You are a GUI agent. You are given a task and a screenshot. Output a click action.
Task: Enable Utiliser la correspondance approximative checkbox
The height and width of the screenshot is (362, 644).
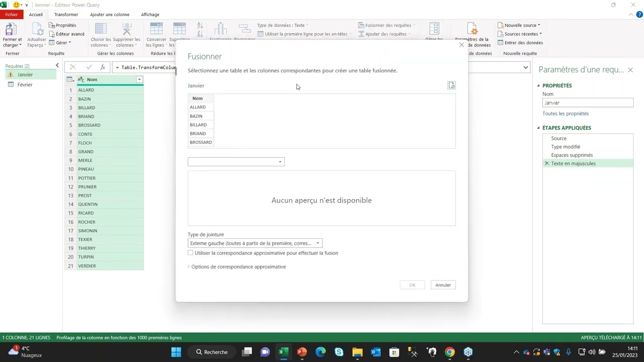pyautogui.click(x=190, y=253)
